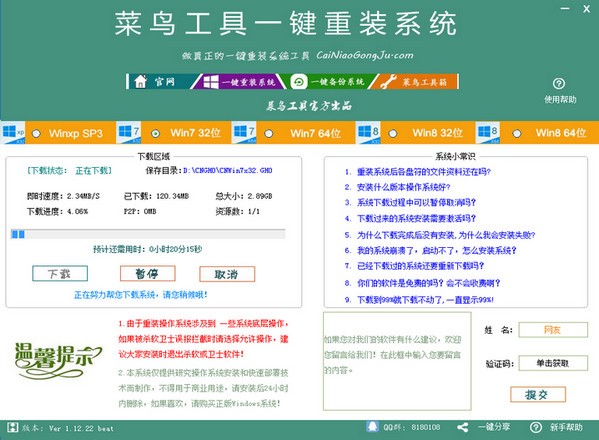
Task: Select the Win8 64位 radio button
Action: [x=517, y=134]
